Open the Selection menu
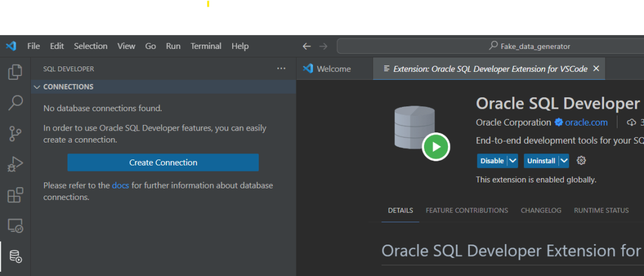This screenshot has height=276, width=644. pos(91,46)
